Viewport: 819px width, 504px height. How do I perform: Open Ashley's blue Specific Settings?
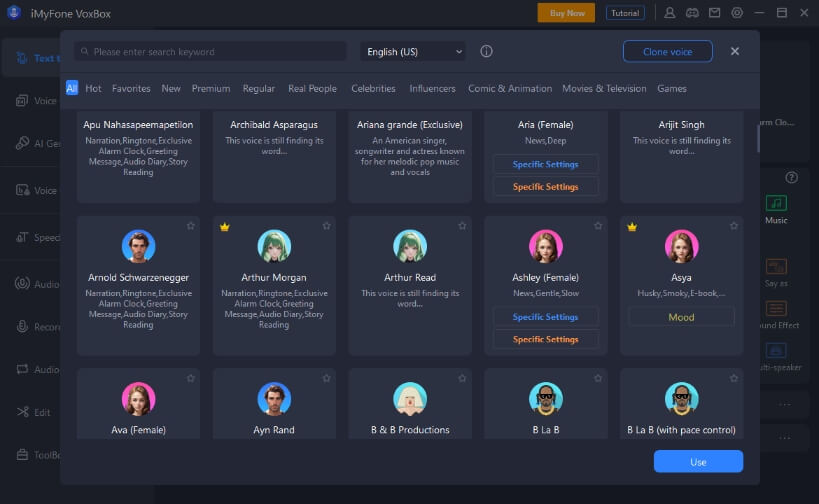point(546,317)
